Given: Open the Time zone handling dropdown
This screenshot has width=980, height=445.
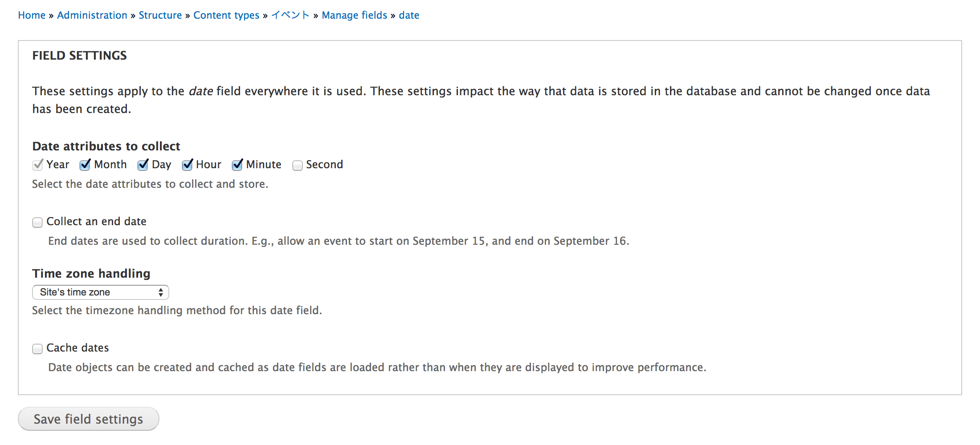Looking at the screenshot, I should point(101,292).
